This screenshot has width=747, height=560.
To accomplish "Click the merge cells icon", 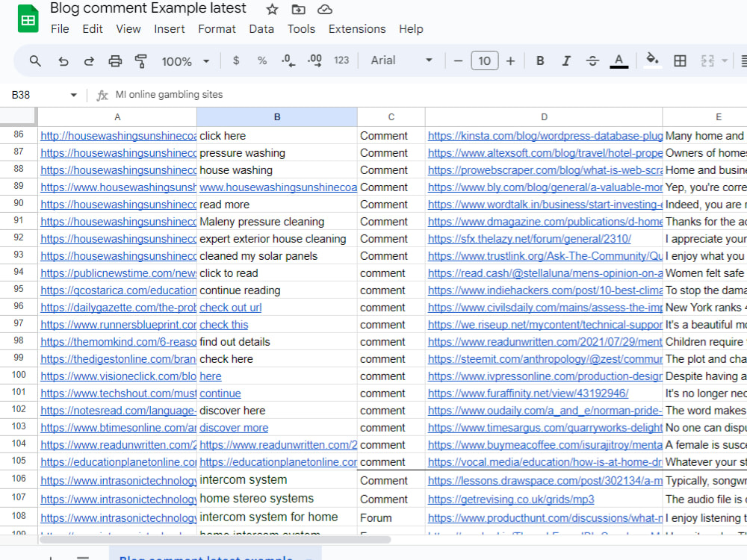I will click(x=707, y=61).
